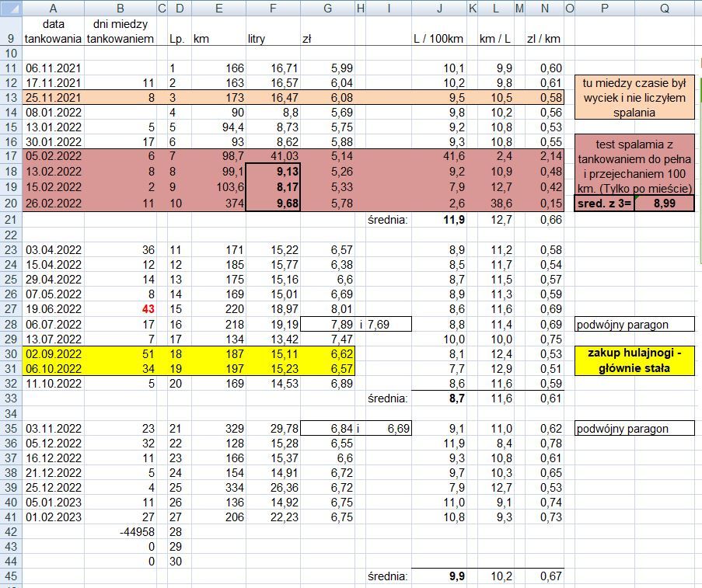Select the km cell 329
This screenshot has width=702, height=588.
tap(219, 428)
